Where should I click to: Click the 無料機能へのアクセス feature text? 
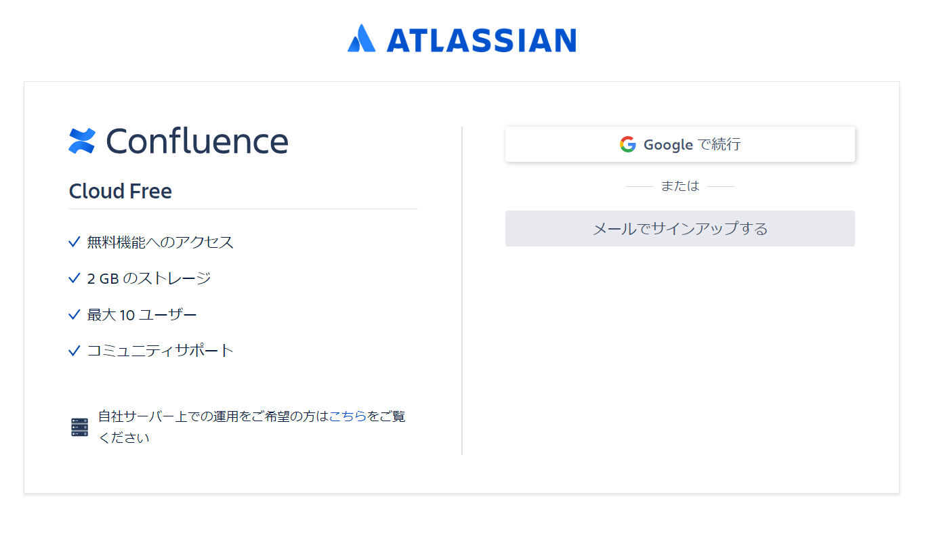coord(161,242)
